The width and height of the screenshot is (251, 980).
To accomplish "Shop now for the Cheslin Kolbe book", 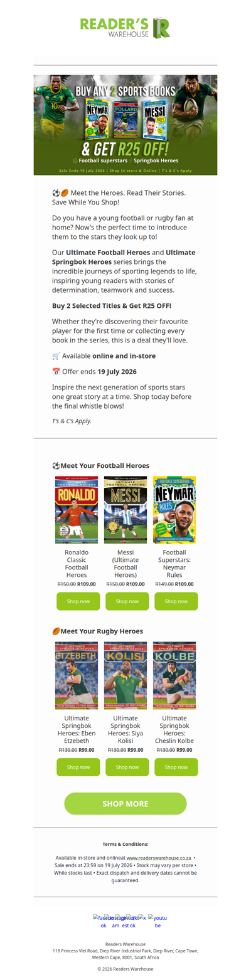I will click(176, 767).
